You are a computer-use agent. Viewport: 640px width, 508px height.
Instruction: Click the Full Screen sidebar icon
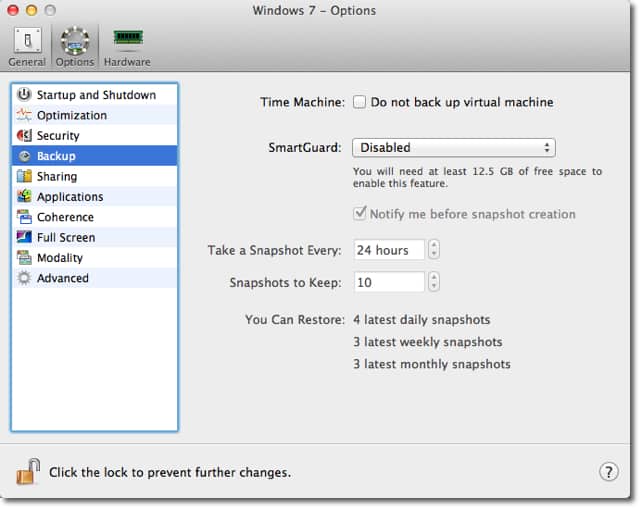tap(24, 237)
